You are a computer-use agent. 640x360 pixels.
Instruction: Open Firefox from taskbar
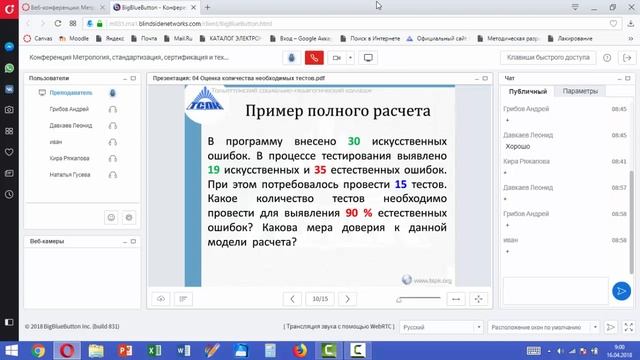pos(300,351)
